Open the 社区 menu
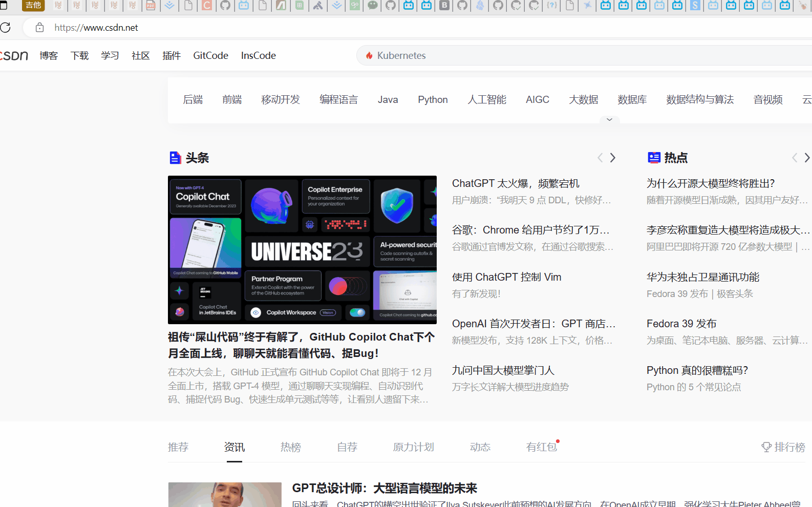The width and height of the screenshot is (812, 507). coord(141,55)
